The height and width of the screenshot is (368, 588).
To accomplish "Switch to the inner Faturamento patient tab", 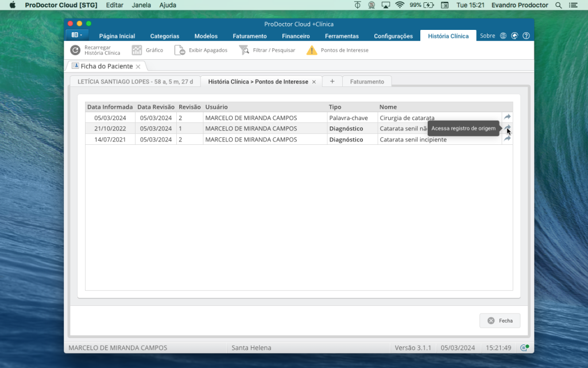I will [367, 82].
